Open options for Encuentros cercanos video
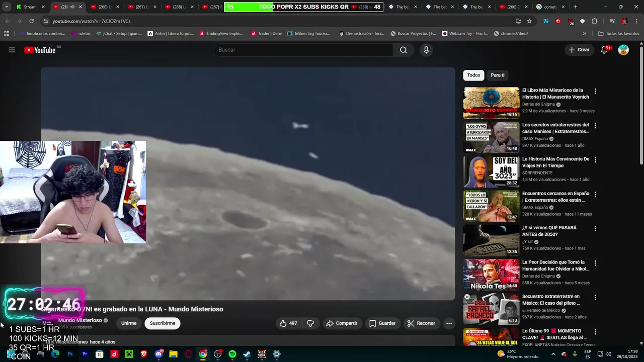 595,194
